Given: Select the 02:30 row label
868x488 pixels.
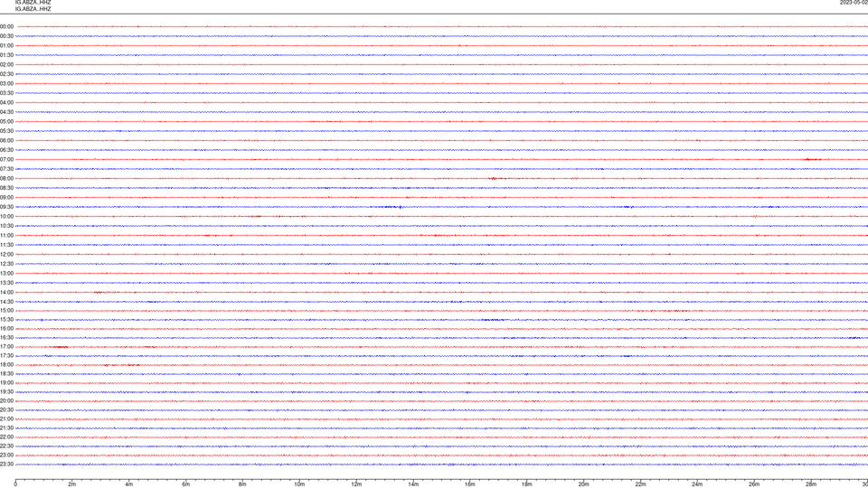Looking at the screenshot, I should [6, 74].
